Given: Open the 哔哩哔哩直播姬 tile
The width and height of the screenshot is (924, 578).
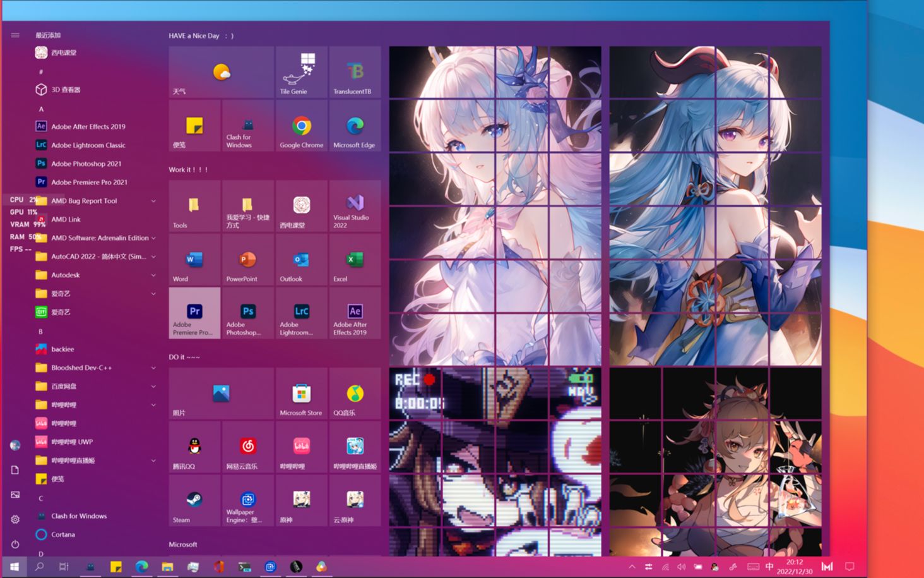Looking at the screenshot, I should click(x=355, y=447).
